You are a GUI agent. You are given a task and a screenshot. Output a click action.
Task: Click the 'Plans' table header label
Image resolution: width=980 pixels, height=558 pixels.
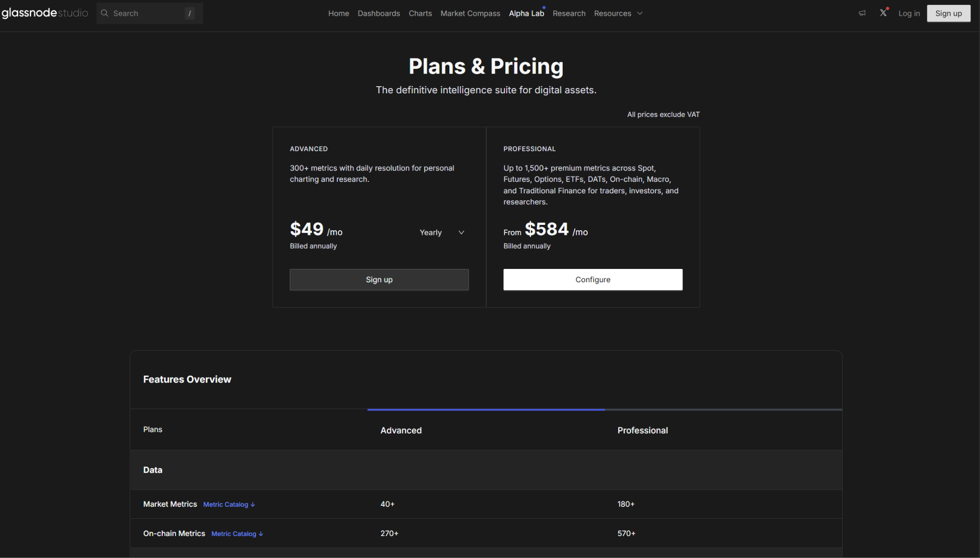coord(153,430)
